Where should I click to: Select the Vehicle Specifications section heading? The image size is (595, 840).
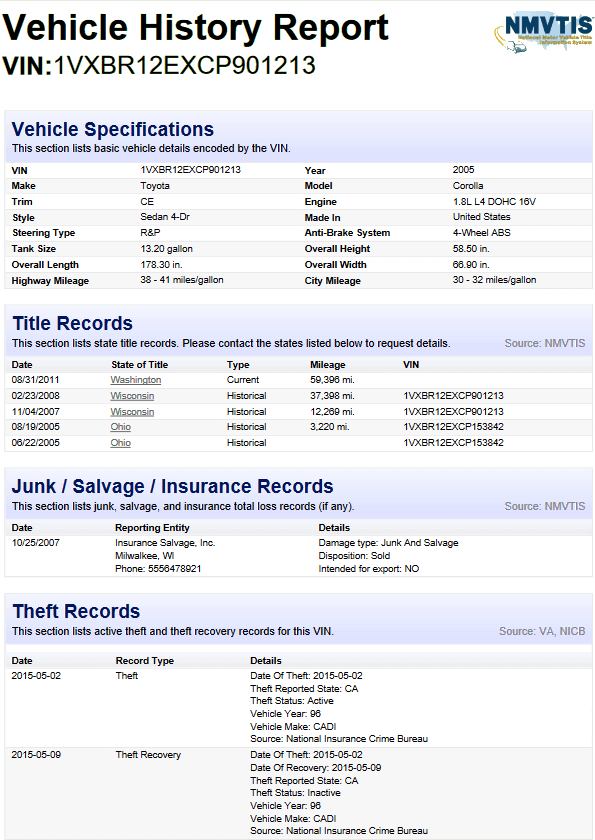pyautogui.click(x=112, y=129)
